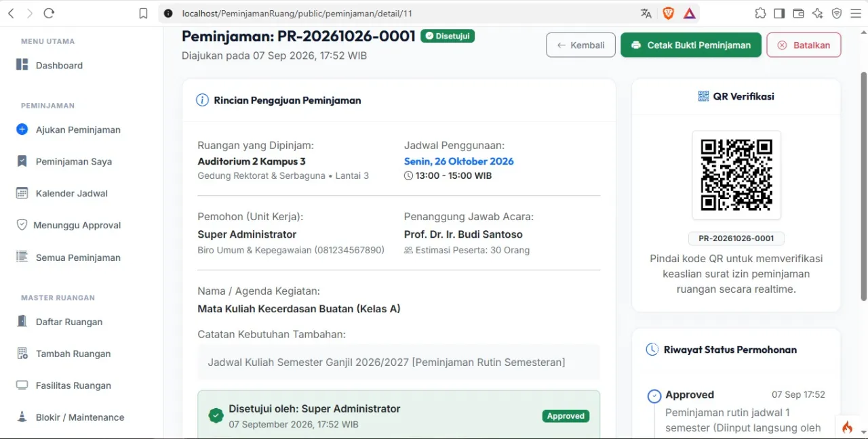
Task: Open the browser main menu icon
Action: point(856,14)
